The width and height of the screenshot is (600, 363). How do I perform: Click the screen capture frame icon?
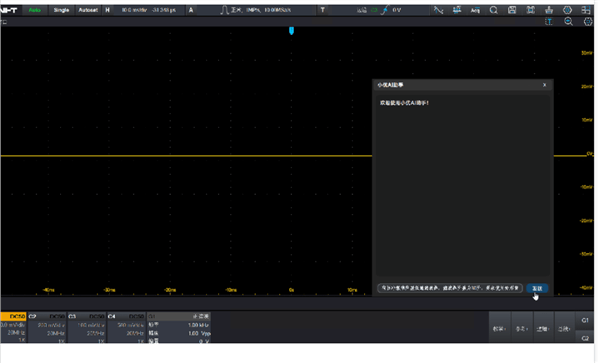coord(530,10)
